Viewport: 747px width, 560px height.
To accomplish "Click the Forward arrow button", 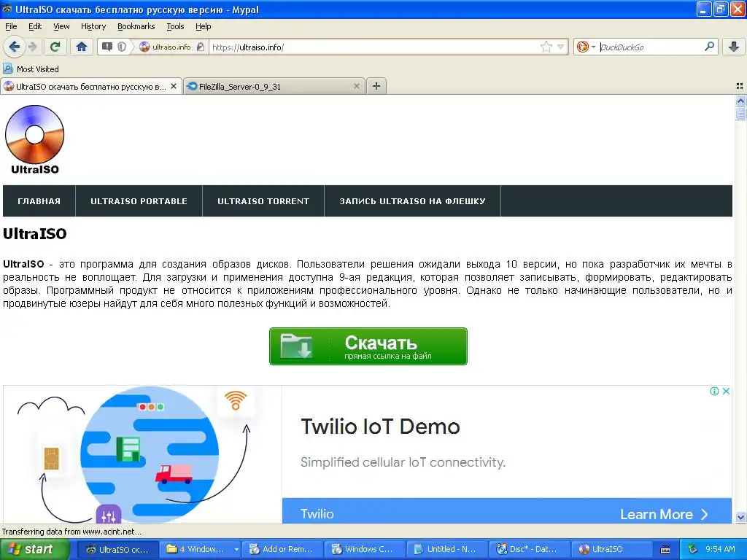I will click(32, 47).
